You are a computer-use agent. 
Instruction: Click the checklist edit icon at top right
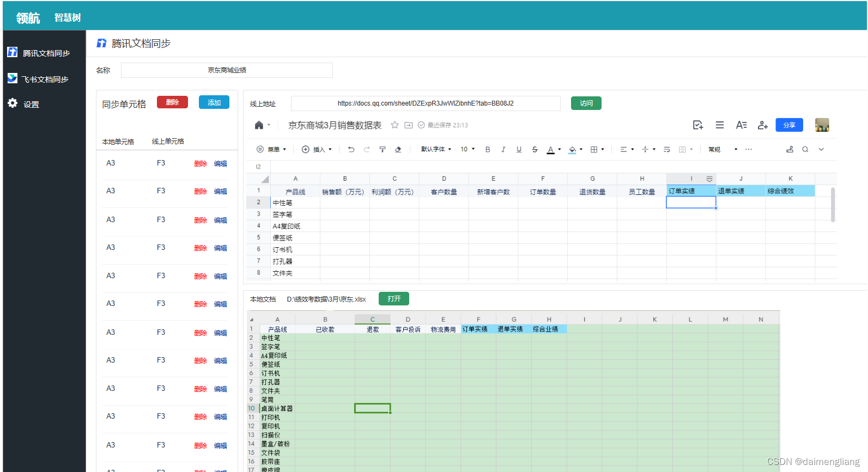pyautogui.click(x=698, y=125)
